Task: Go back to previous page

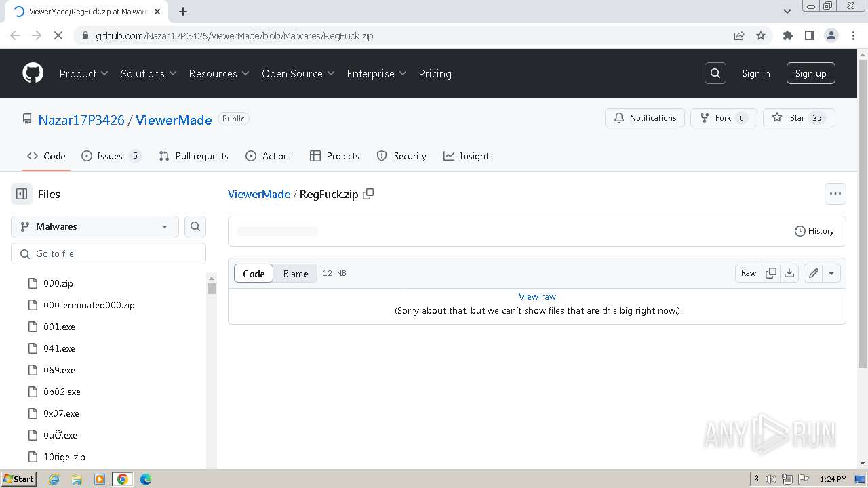Action: pyautogui.click(x=15, y=35)
